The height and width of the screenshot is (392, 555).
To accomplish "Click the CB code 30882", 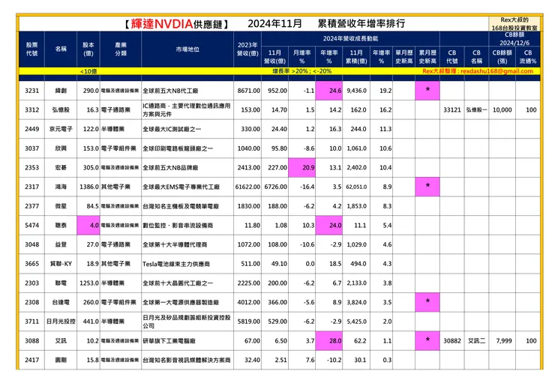I will point(452,341).
